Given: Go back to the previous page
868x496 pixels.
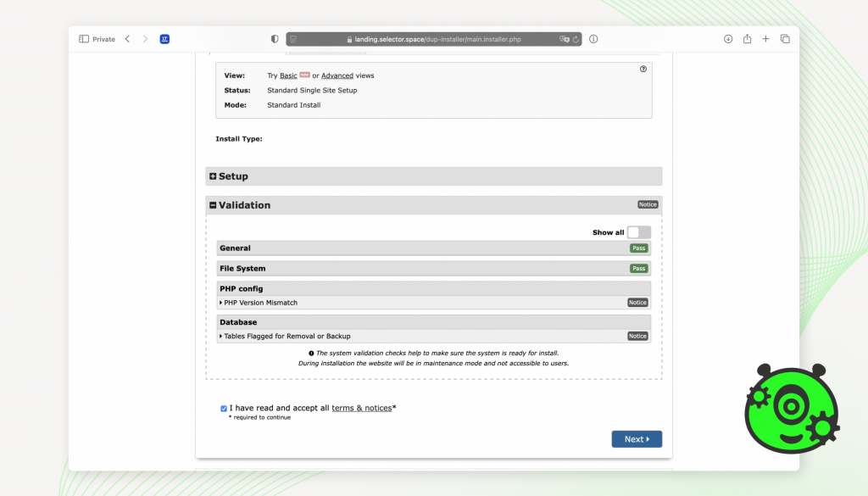Looking at the screenshot, I should pos(127,39).
